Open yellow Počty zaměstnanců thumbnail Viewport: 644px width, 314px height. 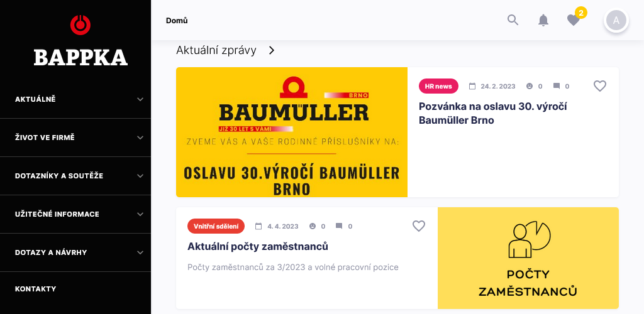(528, 258)
